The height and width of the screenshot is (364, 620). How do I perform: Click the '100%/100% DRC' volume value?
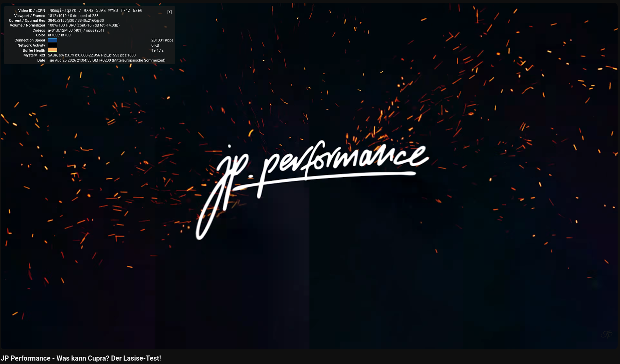(x=84, y=25)
